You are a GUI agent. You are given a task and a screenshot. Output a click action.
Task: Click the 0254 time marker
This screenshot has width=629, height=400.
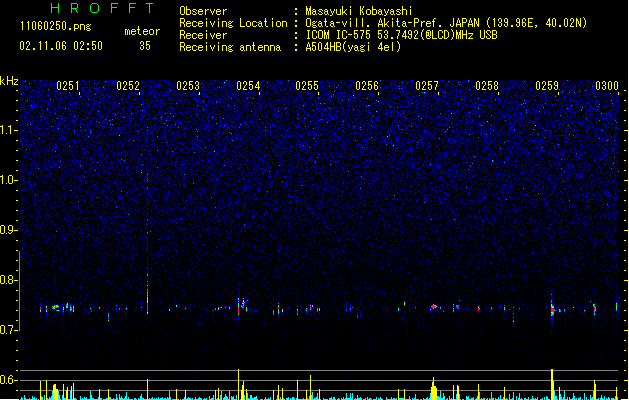[248, 86]
